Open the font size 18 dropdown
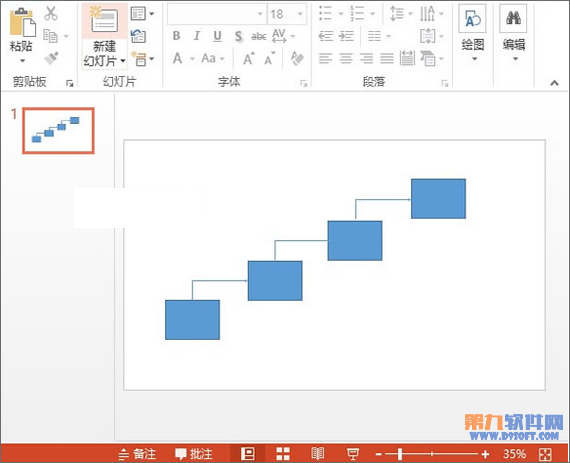The height and width of the screenshot is (463, 570). click(x=300, y=14)
